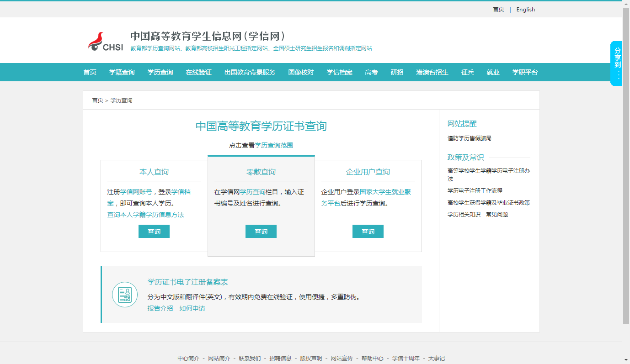Open the 网站简介 footer link
The height and width of the screenshot is (364, 630).
coord(219,359)
